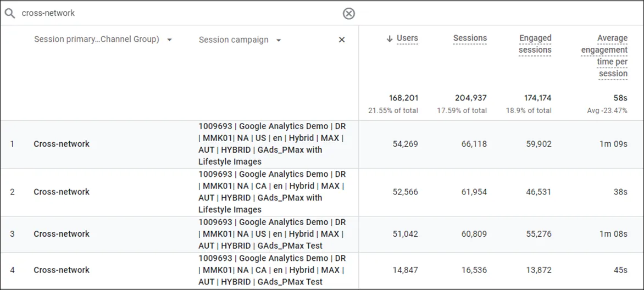644x290 pixels.
Task: Select Cross-network in row 4
Action: [x=62, y=270]
